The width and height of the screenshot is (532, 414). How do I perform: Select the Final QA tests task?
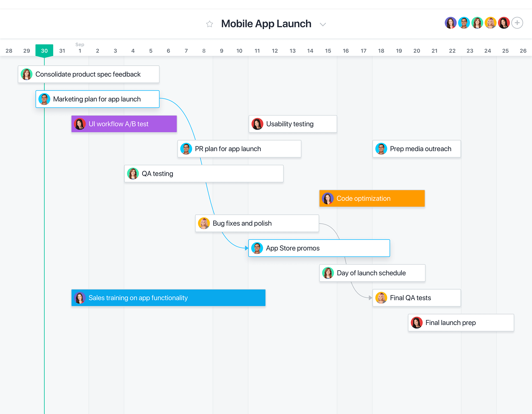(416, 298)
